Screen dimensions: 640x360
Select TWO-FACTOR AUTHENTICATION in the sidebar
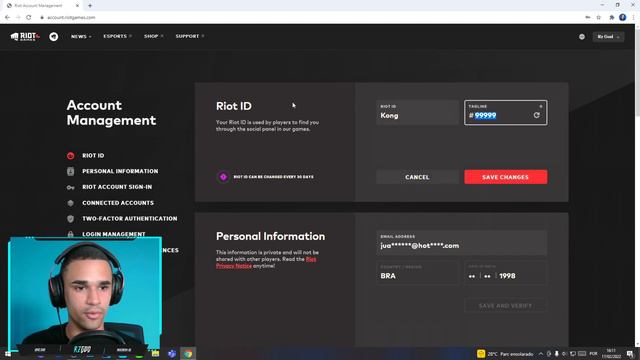(130, 219)
